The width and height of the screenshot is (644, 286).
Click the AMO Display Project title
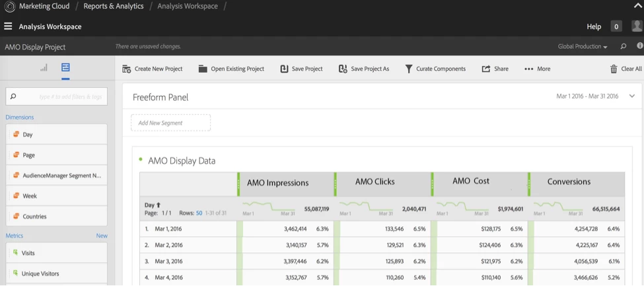point(35,47)
